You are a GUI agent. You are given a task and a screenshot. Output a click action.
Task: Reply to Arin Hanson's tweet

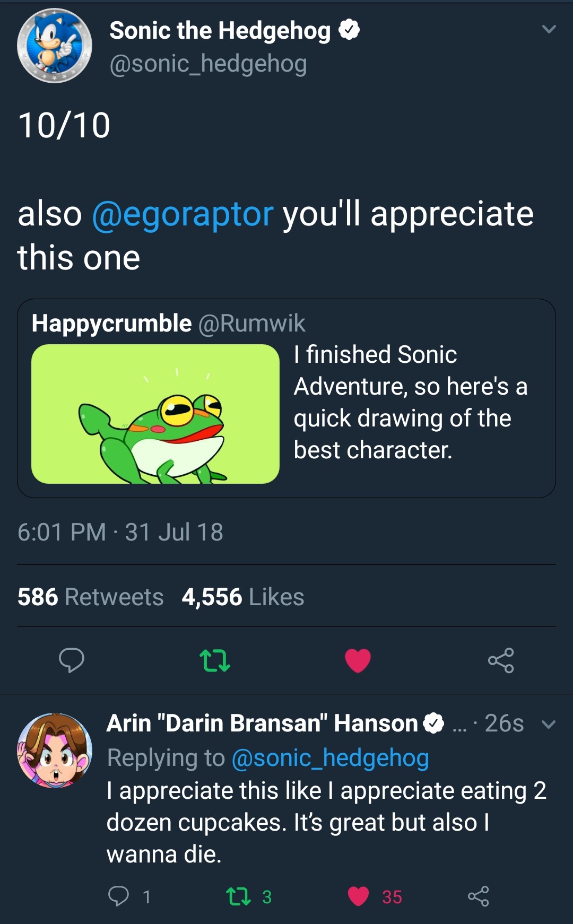[x=119, y=896]
